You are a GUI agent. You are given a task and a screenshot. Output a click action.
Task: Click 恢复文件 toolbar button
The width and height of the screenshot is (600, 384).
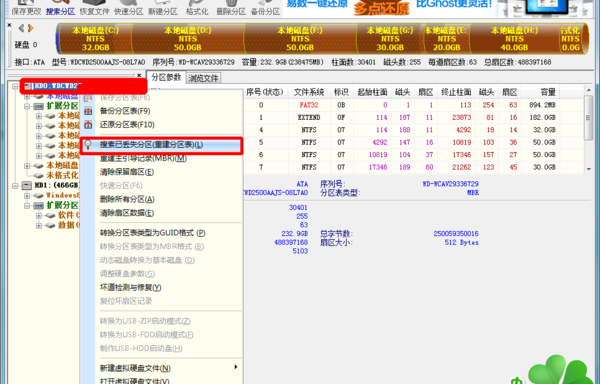click(95, 8)
